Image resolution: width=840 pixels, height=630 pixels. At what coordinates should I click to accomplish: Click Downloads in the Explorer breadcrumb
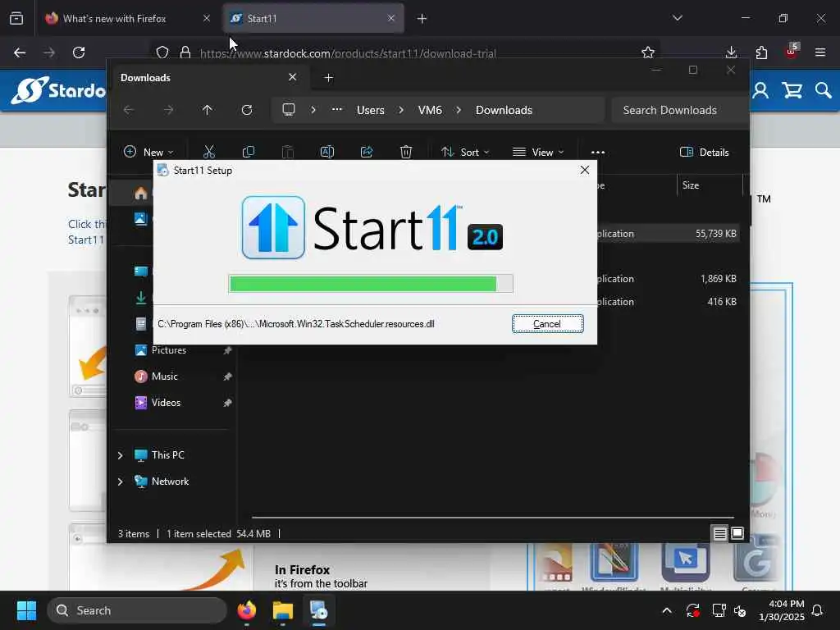(x=504, y=110)
